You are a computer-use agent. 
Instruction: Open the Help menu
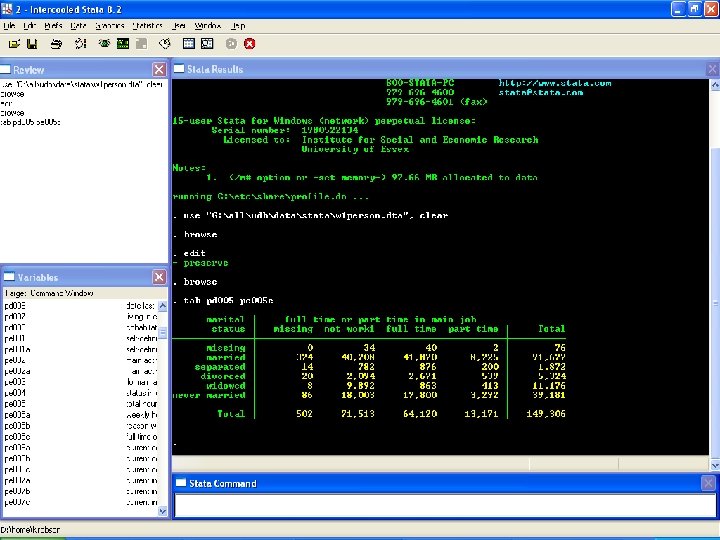[x=238, y=26]
